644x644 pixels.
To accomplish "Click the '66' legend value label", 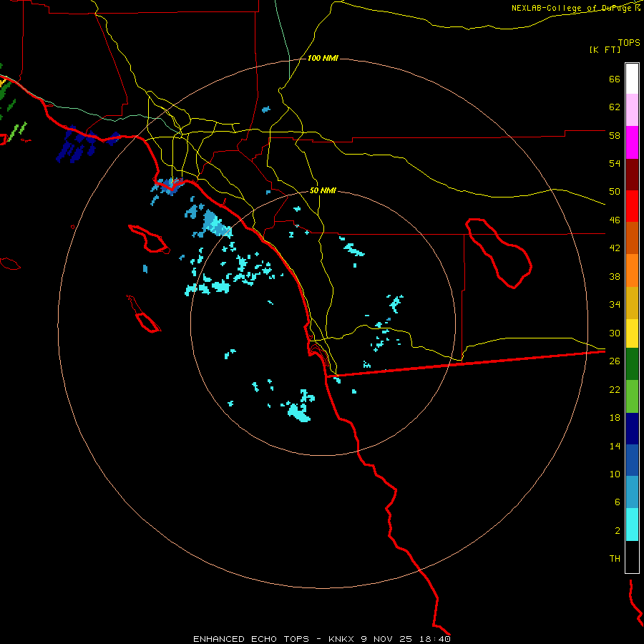I will (615, 79).
